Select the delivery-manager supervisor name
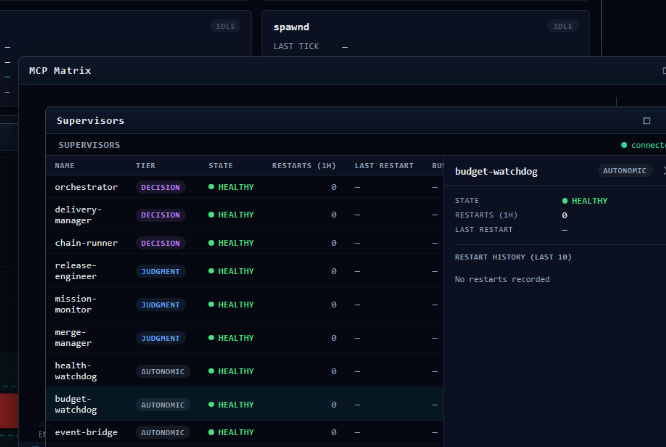666x447 pixels. [x=78, y=215]
